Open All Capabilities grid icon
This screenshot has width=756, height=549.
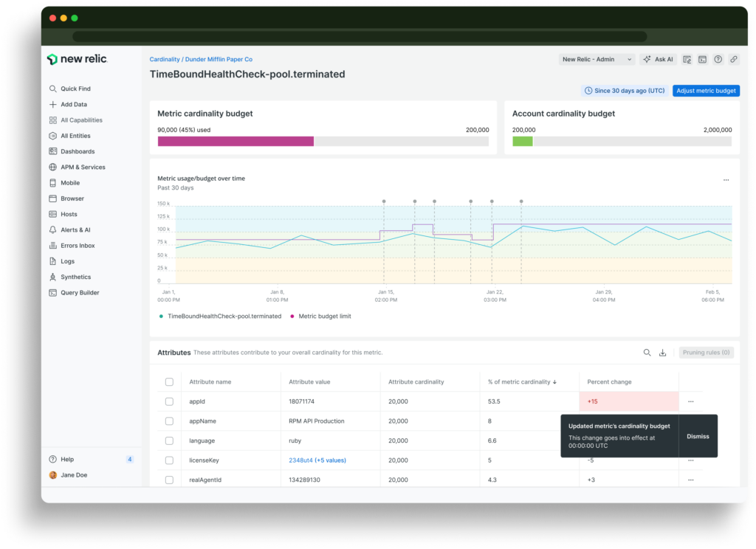[x=52, y=120]
